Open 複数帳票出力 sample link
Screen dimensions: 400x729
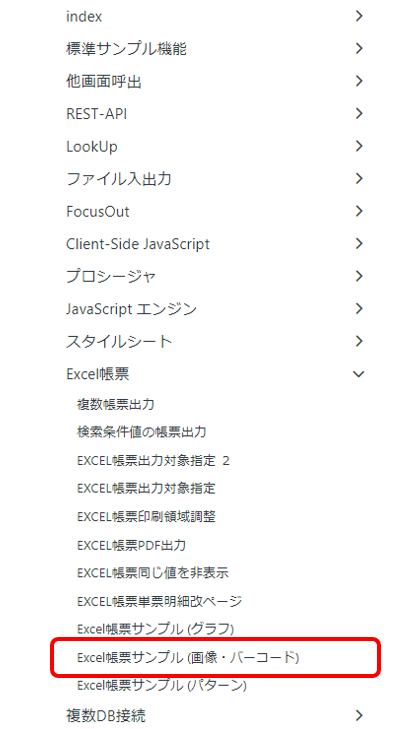[115, 404]
